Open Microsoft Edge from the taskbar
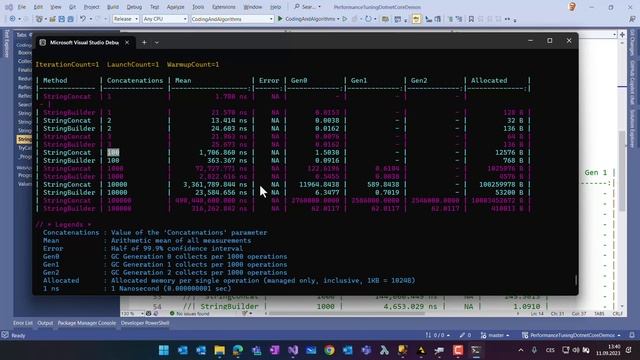 pos(238,350)
